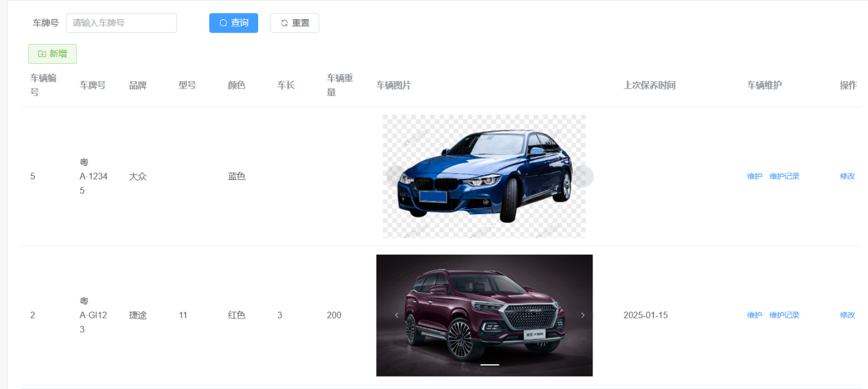This screenshot has width=868, height=389.
Task: Click plate number 粤A·GI123 cell
Action: [x=93, y=315]
